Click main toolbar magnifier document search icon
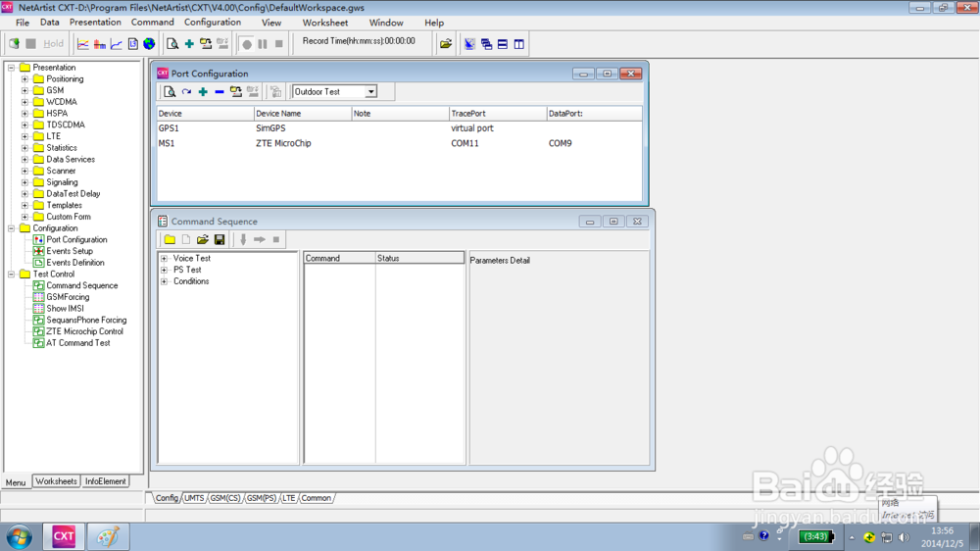Screen dimensions: 980x551 [171, 44]
